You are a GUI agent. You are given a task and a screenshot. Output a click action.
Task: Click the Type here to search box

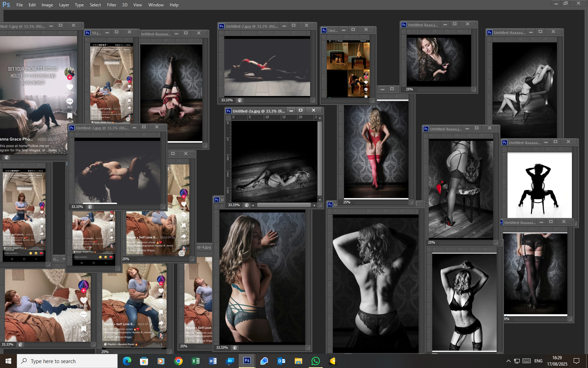click(67, 361)
